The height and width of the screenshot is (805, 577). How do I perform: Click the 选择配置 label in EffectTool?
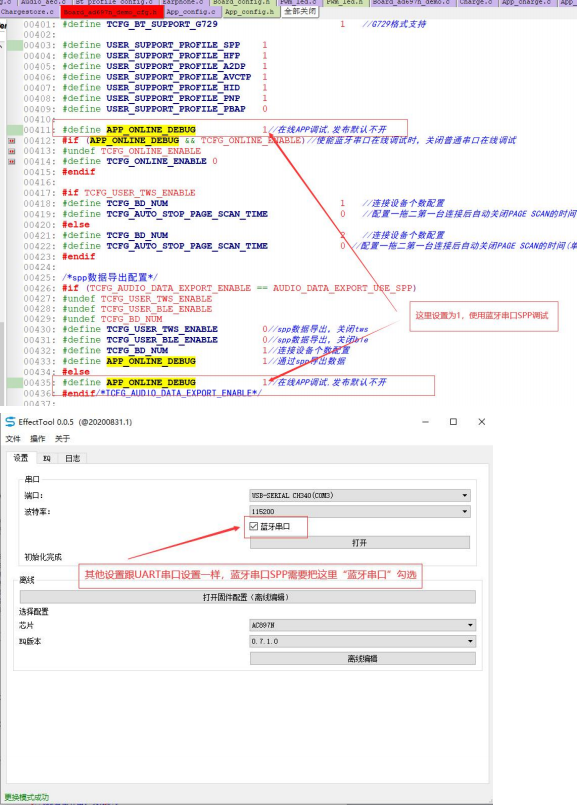tap(34, 611)
